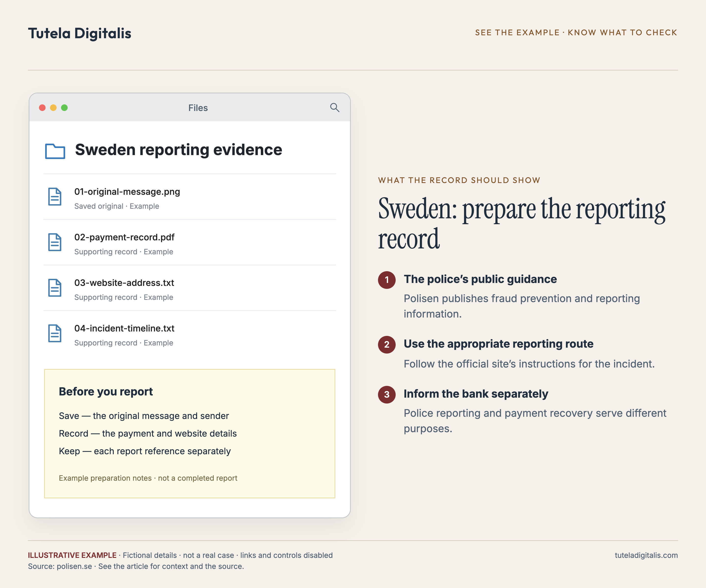Click 'Keep — each report reference separately'

145,451
